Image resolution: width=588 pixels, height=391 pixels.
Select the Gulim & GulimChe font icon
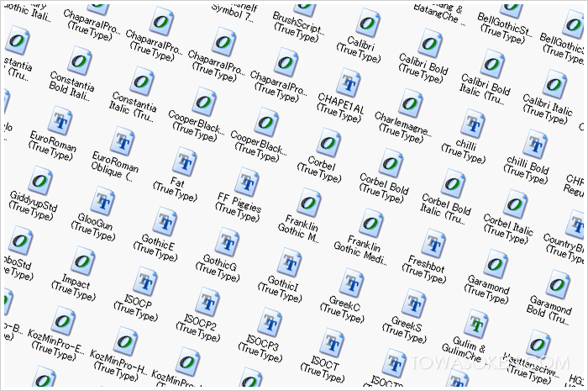tap(476, 323)
